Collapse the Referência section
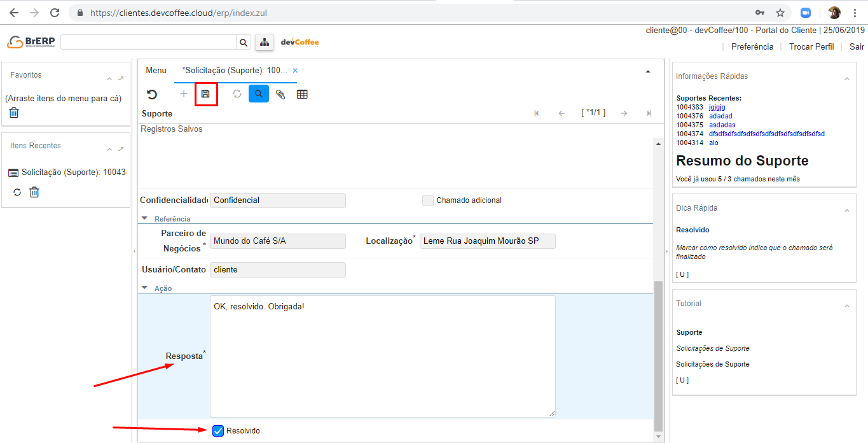Viewport: 868px width, 443px height. [144, 218]
